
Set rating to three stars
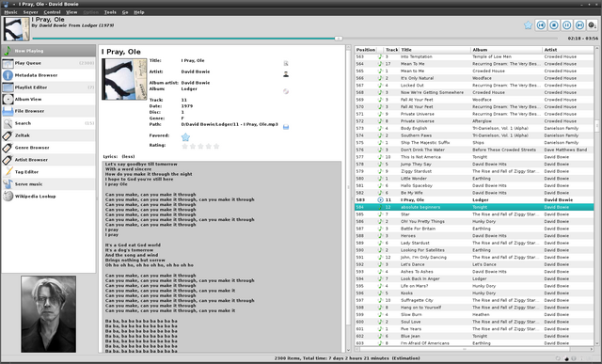click(200, 147)
